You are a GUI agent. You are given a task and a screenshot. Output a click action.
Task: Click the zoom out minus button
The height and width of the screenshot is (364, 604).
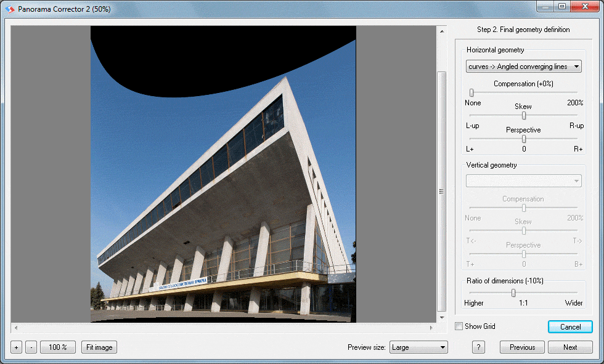(x=31, y=347)
